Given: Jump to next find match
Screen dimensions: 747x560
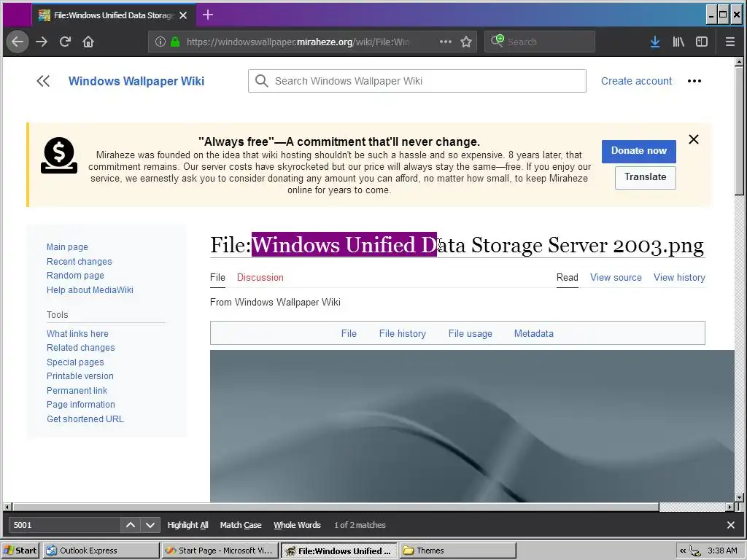Looking at the screenshot, I should (150, 525).
